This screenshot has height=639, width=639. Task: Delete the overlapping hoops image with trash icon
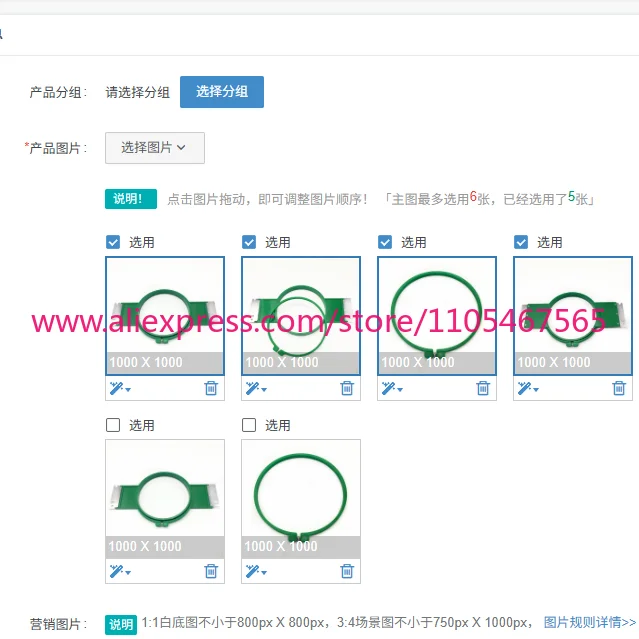click(x=347, y=388)
